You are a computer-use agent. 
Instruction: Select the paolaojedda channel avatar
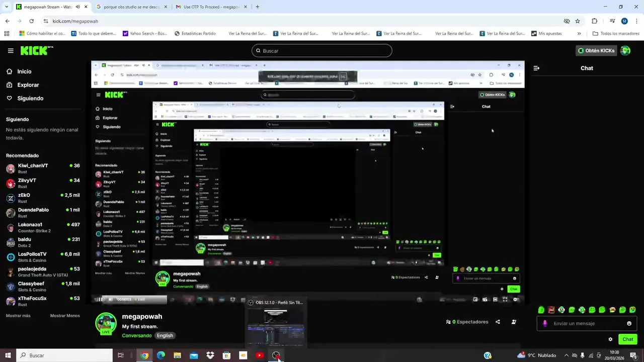click(x=11, y=272)
